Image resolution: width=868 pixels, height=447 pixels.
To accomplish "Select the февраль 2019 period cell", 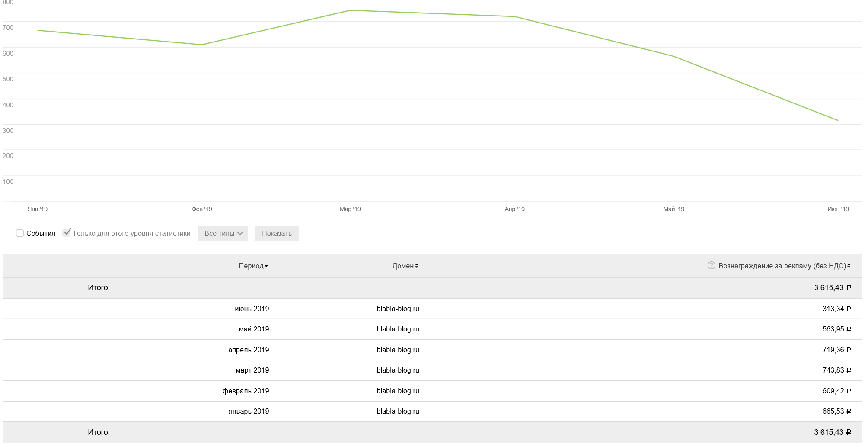I will point(246,391).
